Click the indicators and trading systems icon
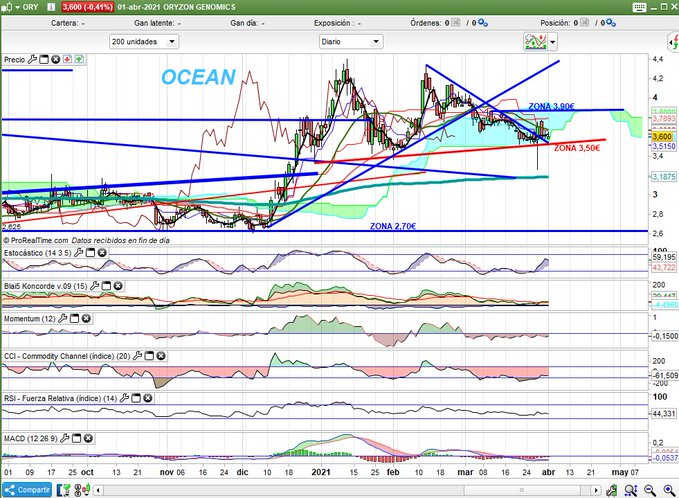The width and height of the screenshot is (679, 498). [535, 42]
